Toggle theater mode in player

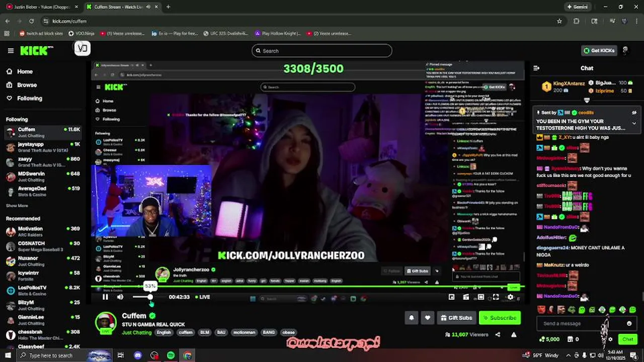coord(481,297)
